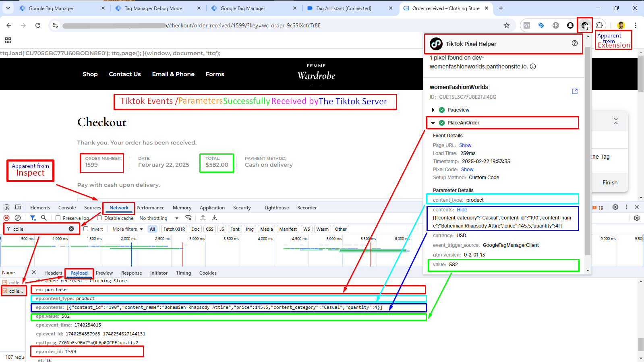Show the Pixel Code in Event Details
Viewport: 644px width, 362px height.
pyautogui.click(x=467, y=170)
